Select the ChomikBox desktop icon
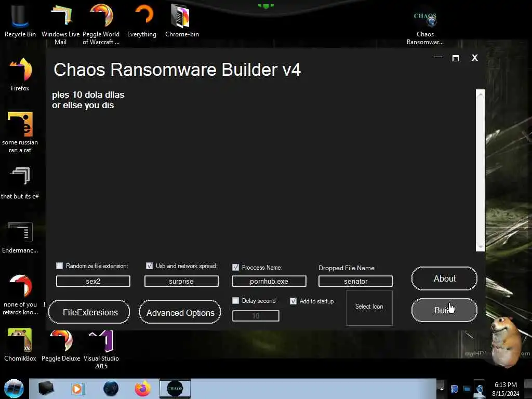The width and height of the screenshot is (532, 399). click(x=20, y=345)
